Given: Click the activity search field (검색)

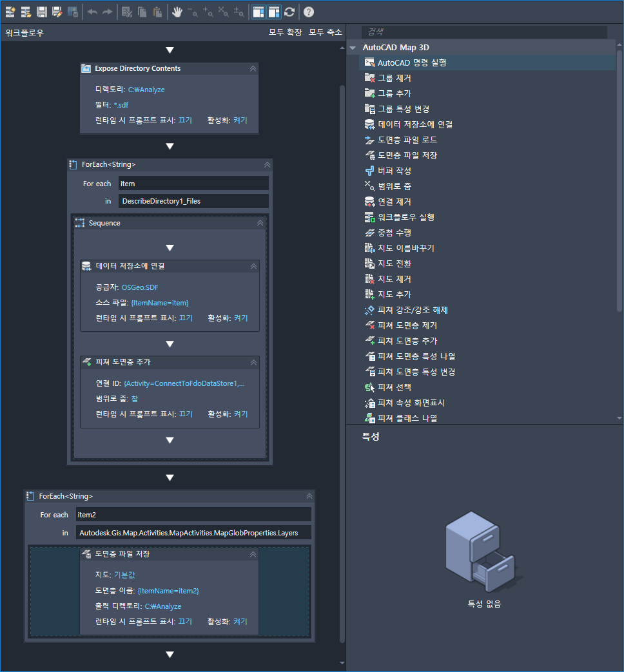Looking at the screenshot, I should (x=484, y=32).
